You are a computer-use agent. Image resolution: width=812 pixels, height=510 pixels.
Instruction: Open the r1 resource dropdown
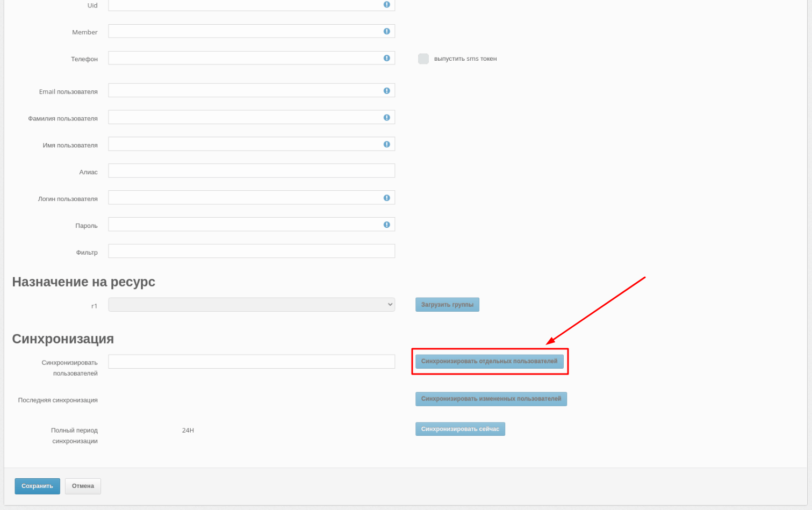[251, 305]
